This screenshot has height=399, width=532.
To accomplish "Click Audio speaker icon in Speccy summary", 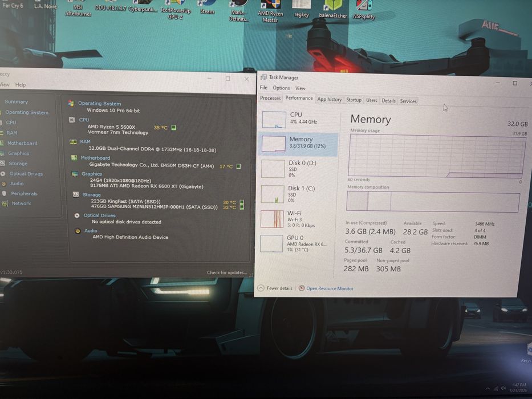I will 78,231.
